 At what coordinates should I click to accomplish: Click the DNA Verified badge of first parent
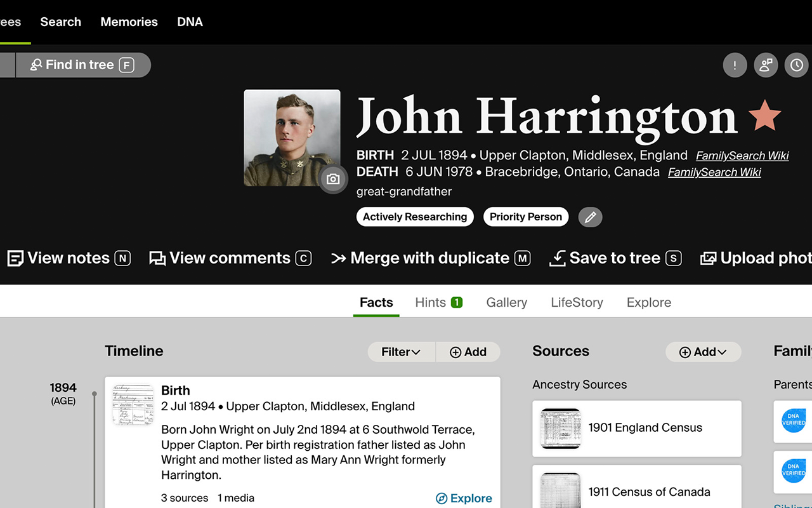coord(794,420)
